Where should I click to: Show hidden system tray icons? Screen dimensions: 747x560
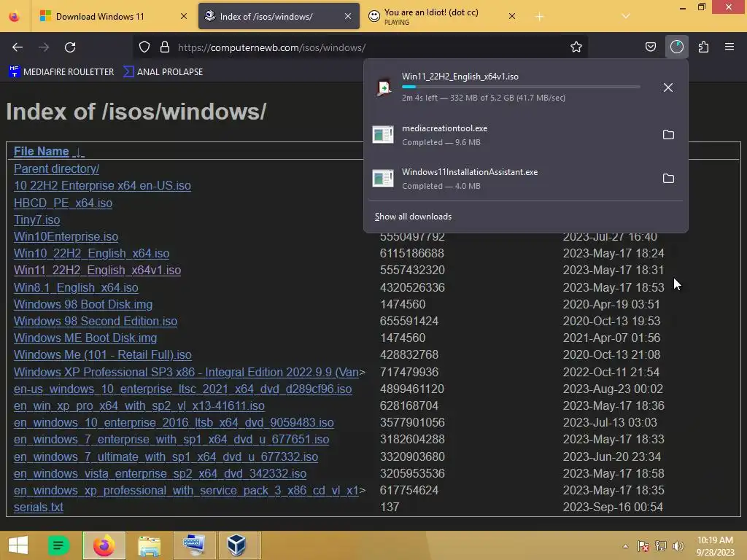[625, 546]
